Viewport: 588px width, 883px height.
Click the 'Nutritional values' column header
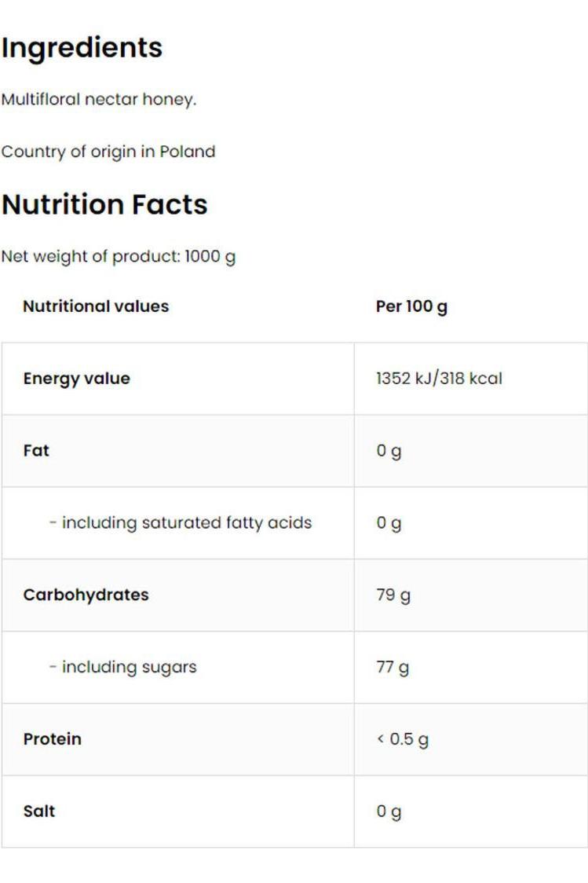[x=96, y=306]
